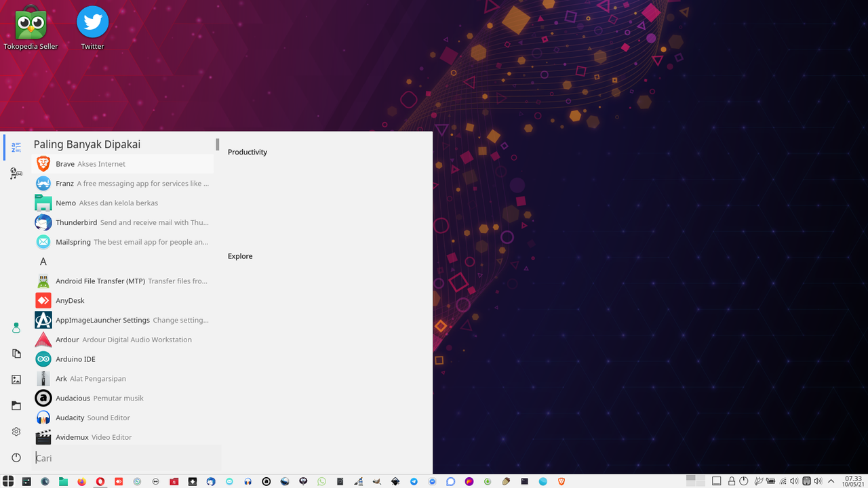This screenshot has height=488, width=868.
Task: Open user account icon in menu sidebar
Action: point(16,328)
